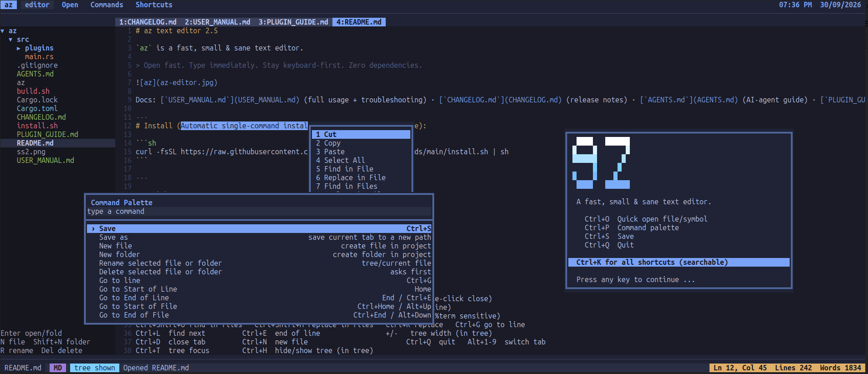Image resolution: width=868 pixels, height=374 pixels.
Task: Run 'Go to End of File' command
Action: coord(259,315)
